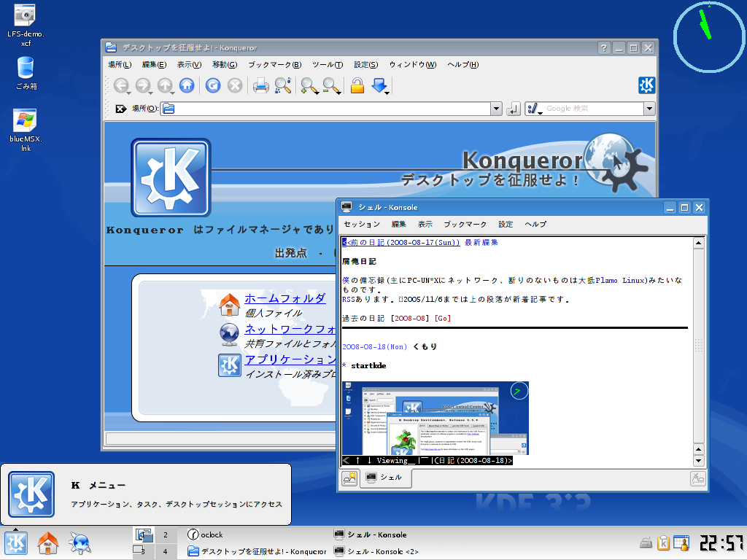Viewport: 747px width, 560px height.
Task: Click the context help question mark in Konqueror's title bar
Action: [x=604, y=48]
